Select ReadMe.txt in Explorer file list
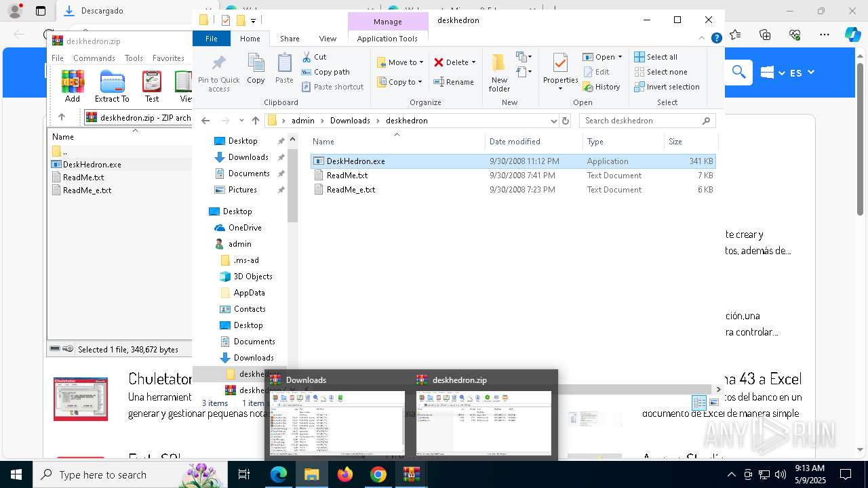 point(513,176)
